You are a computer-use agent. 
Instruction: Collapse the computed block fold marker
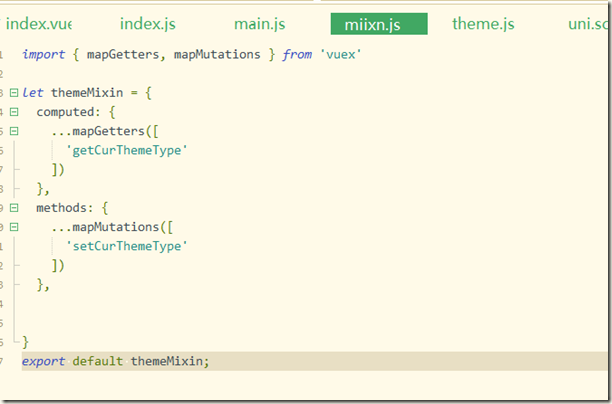point(14,111)
